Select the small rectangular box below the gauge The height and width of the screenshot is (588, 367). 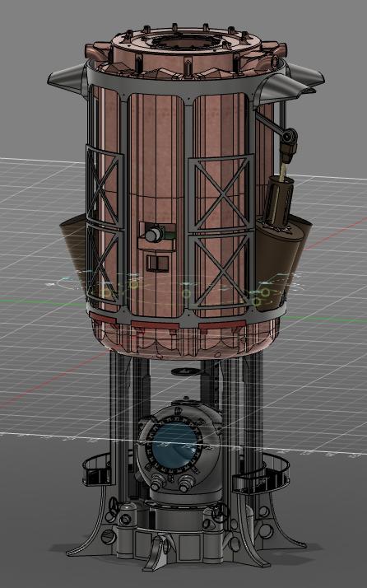157,263
